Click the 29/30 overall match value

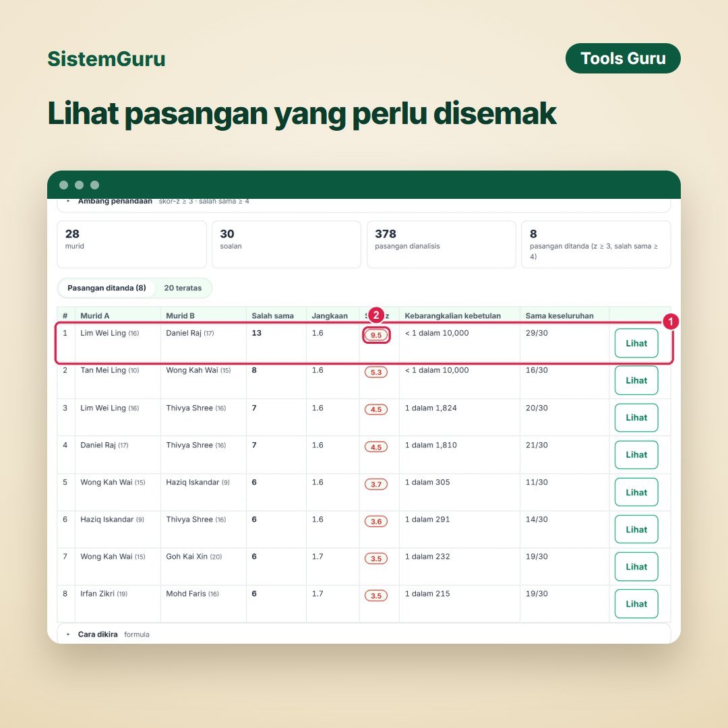537,333
